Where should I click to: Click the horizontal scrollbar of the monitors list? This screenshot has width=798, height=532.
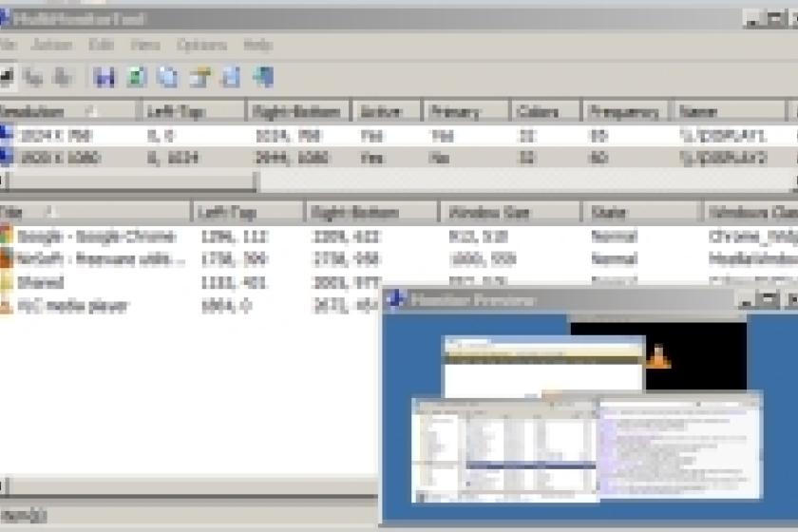399,180
